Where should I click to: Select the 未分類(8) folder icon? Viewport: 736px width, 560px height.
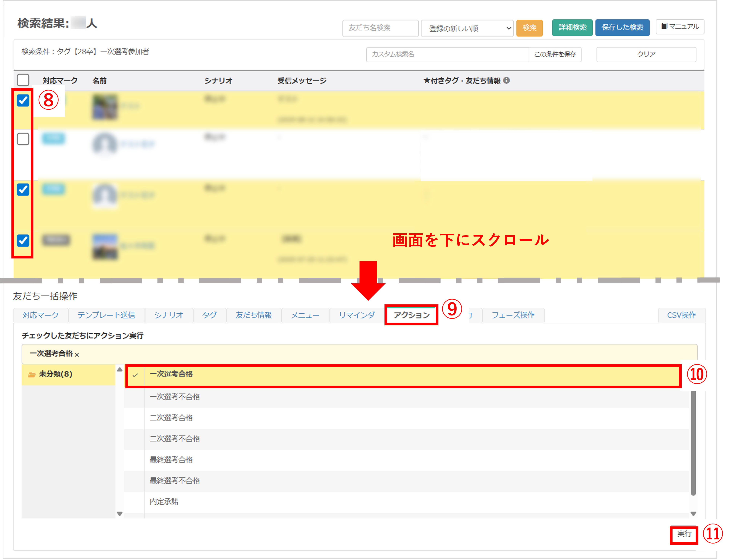point(32,375)
